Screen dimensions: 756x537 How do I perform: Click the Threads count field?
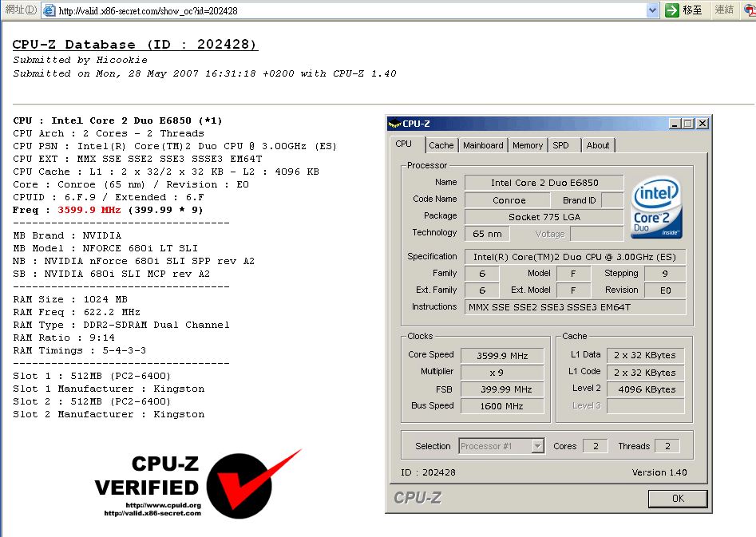667,446
